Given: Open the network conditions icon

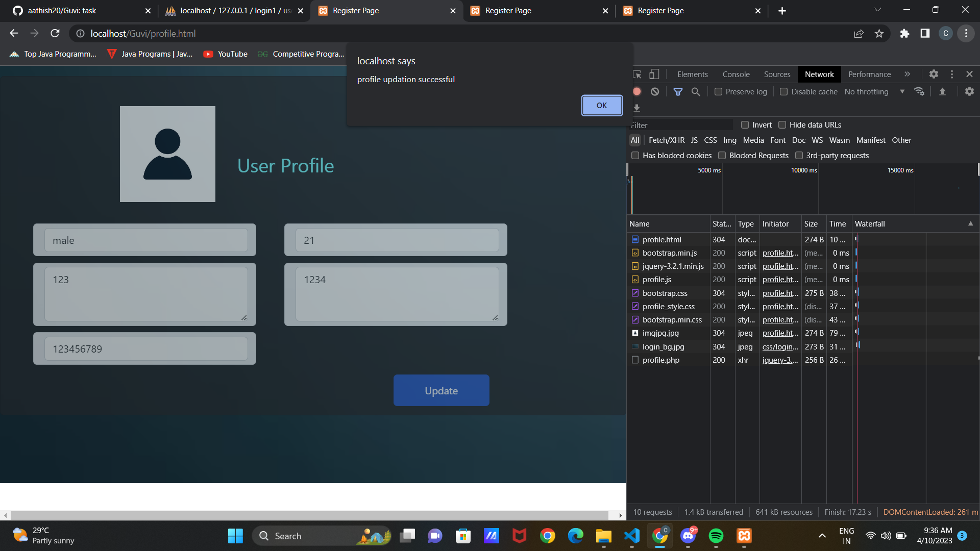Looking at the screenshot, I should coord(919,91).
